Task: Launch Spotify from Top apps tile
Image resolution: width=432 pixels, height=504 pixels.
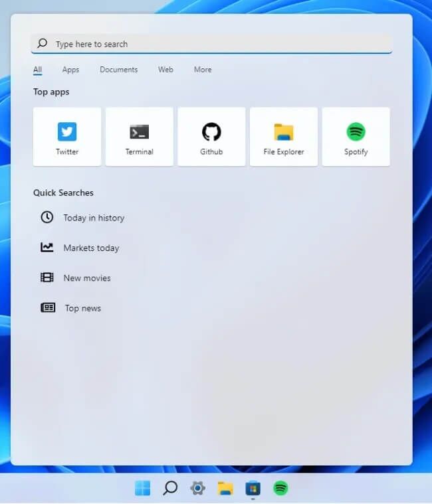Action: point(356,137)
